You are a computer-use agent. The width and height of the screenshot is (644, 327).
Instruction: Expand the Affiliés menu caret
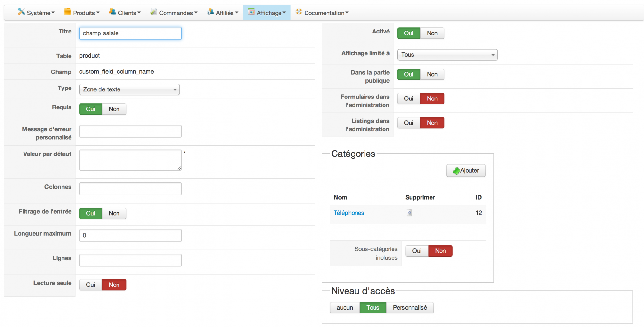(x=237, y=13)
